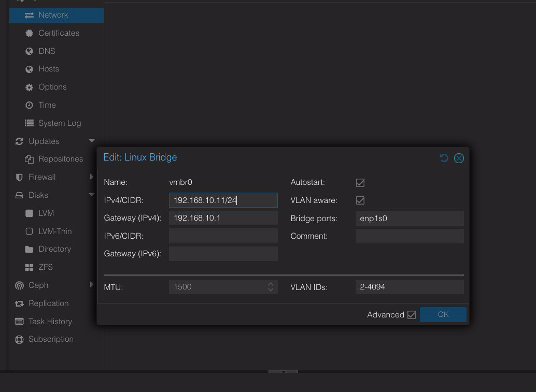Click the Replication retweet icon

(x=19, y=303)
